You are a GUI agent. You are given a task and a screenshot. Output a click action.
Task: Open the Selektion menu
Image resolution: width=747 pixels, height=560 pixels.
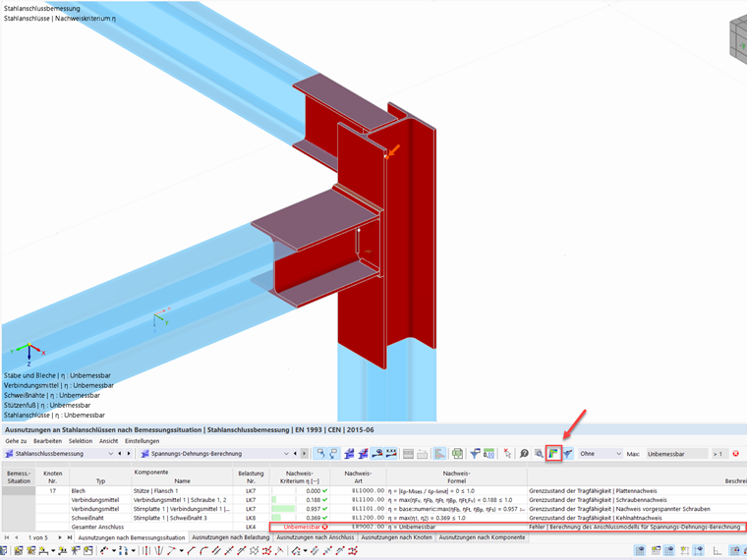point(81,441)
